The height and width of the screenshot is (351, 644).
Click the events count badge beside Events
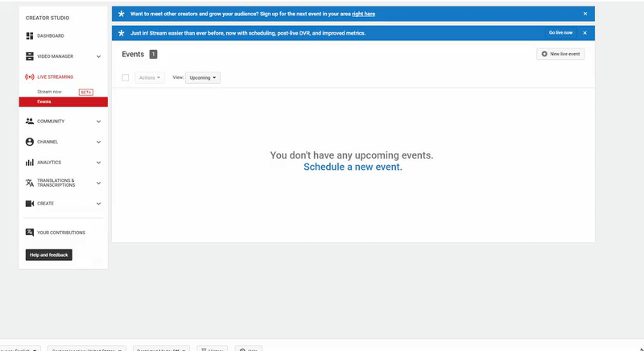pos(153,54)
